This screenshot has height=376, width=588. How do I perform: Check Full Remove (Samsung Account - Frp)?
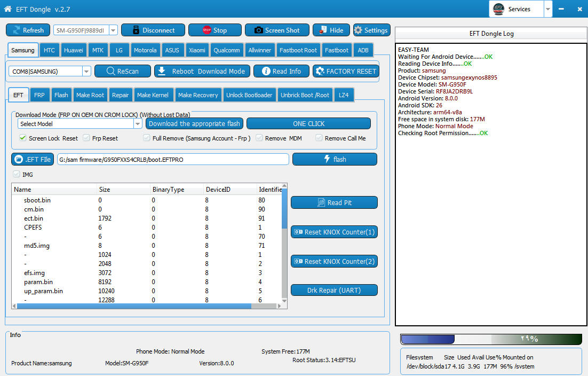click(147, 138)
